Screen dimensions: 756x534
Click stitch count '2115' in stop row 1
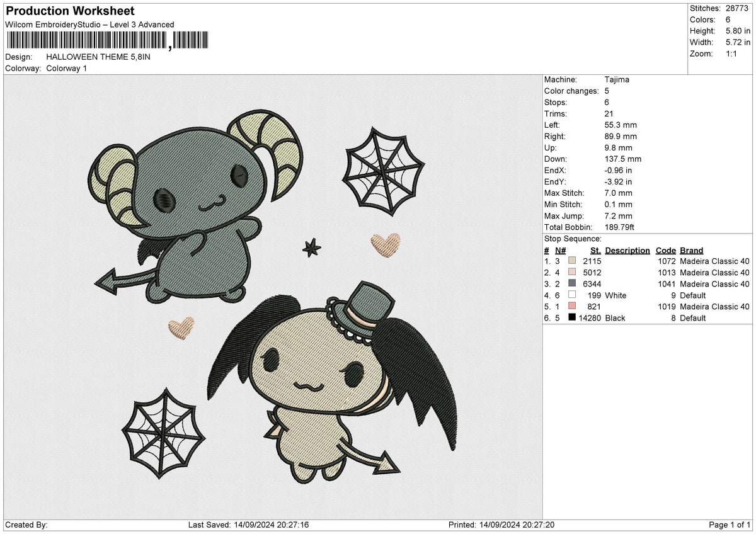[x=592, y=261]
